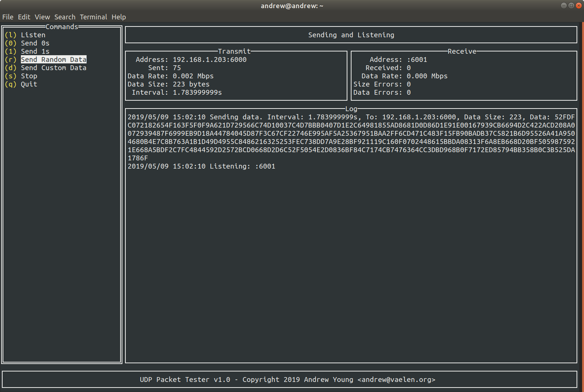Image resolution: width=584 pixels, height=392 pixels.
Task: Click the Listening: :6001 log entry
Action: (202, 166)
